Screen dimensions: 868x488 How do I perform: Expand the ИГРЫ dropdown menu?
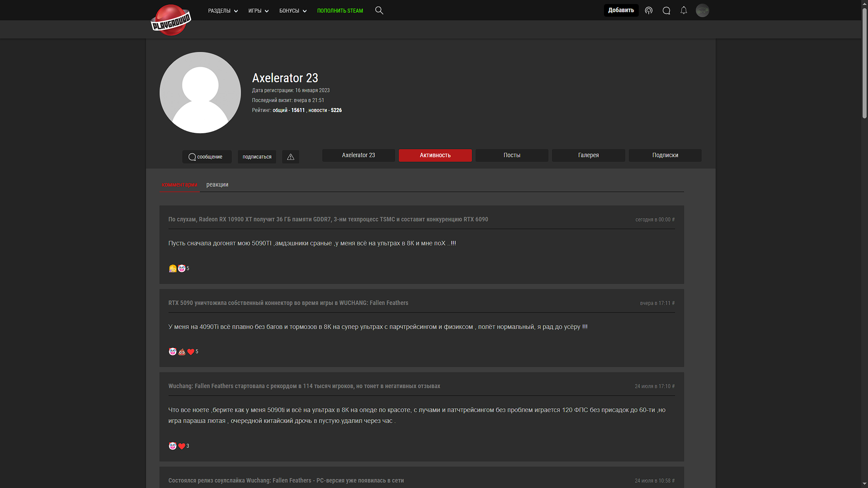point(259,11)
